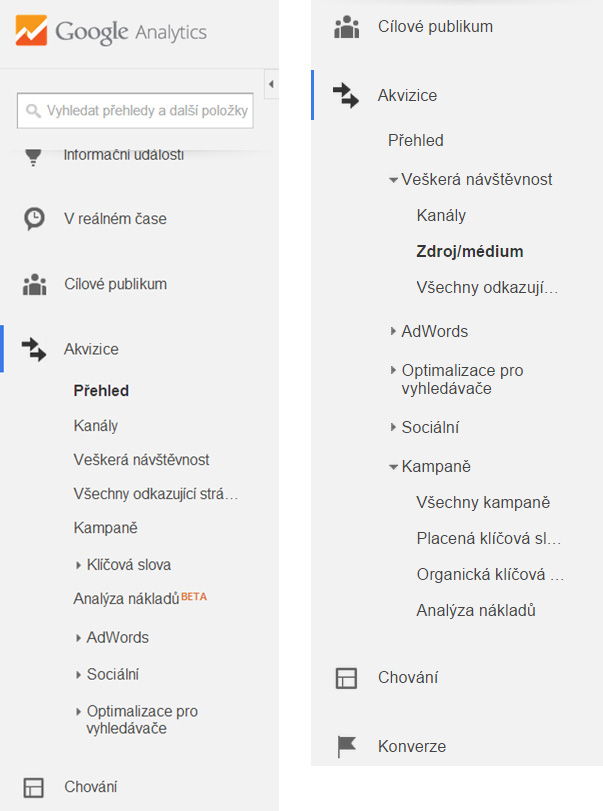Expand the Sociální section in left panel
Viewport: 603px width, 811px height.
79,675
